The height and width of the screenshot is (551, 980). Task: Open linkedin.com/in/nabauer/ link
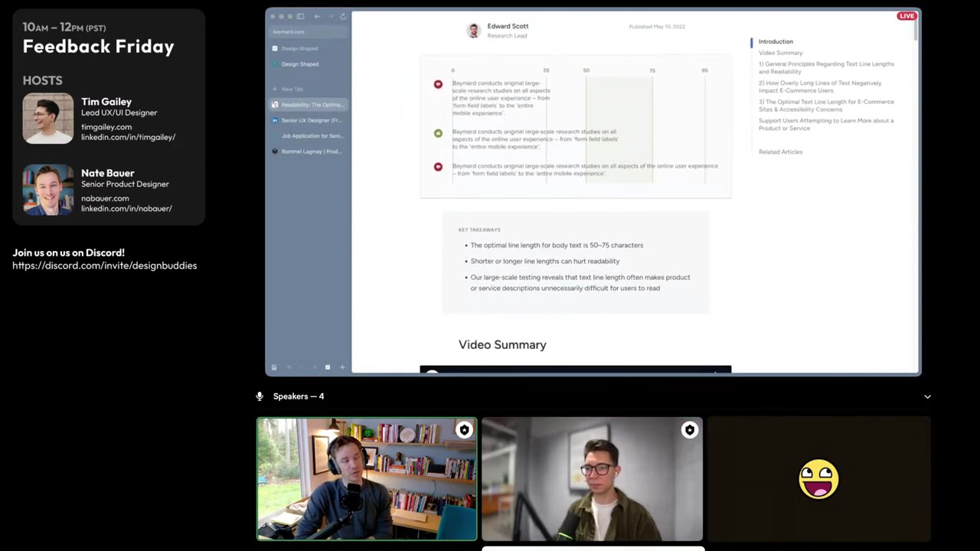126,208
